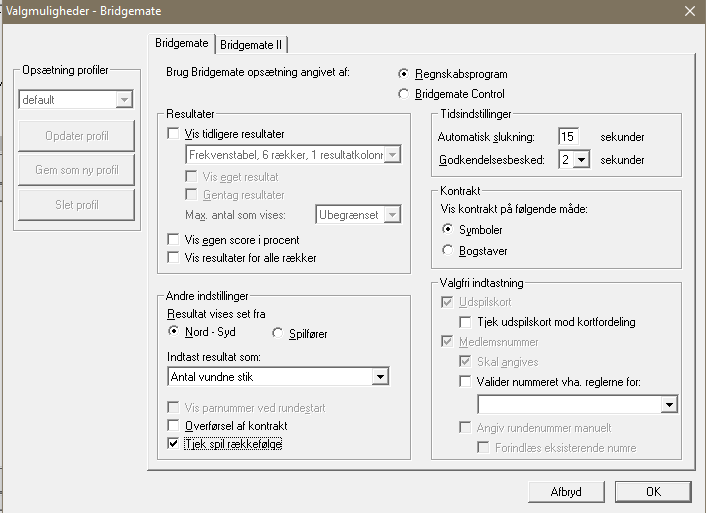The width and height of the screenshot is (706, 513).
Task: Enable Vis tidligere resultater checkbox
Action: click(x=175, y=133)
